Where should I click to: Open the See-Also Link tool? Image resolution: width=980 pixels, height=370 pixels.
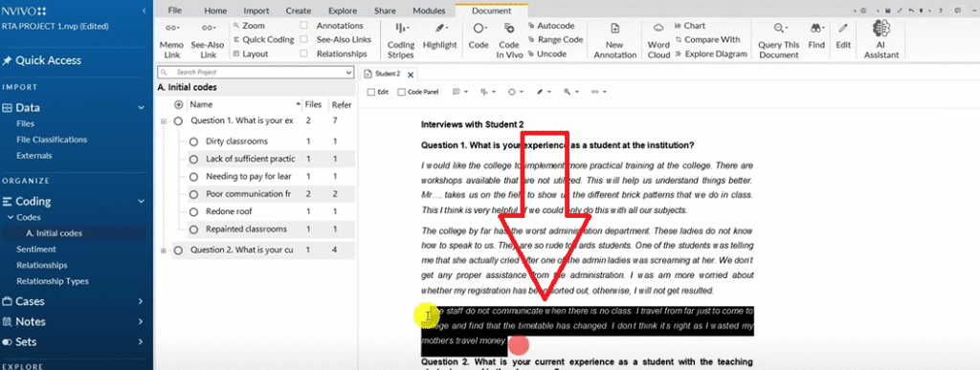208,41
